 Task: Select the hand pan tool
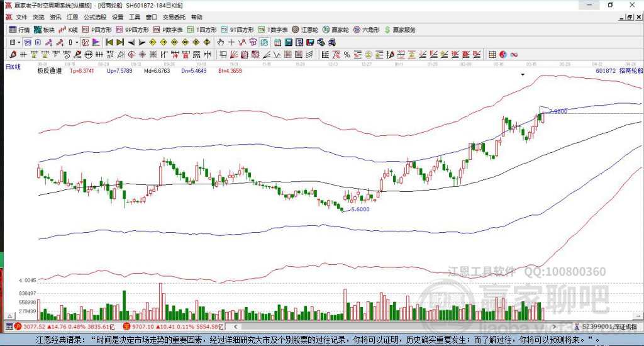[221, 42]
